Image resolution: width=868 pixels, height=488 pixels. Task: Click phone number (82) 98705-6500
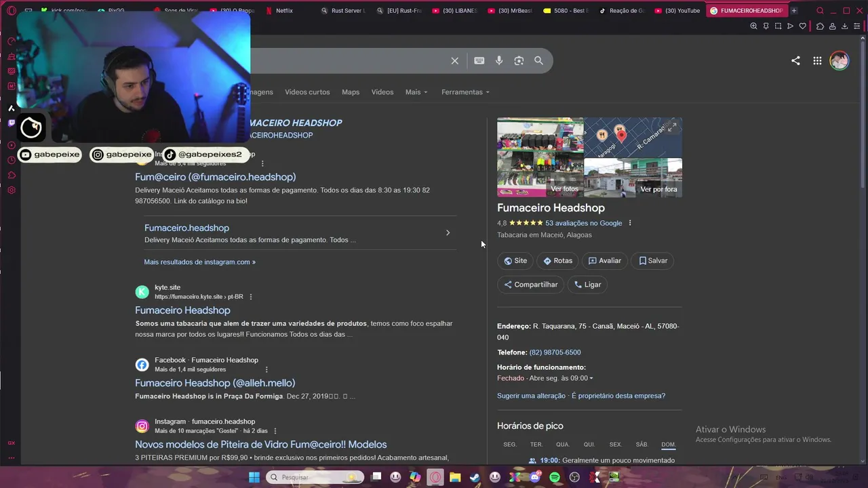click(x=555, y=352)
